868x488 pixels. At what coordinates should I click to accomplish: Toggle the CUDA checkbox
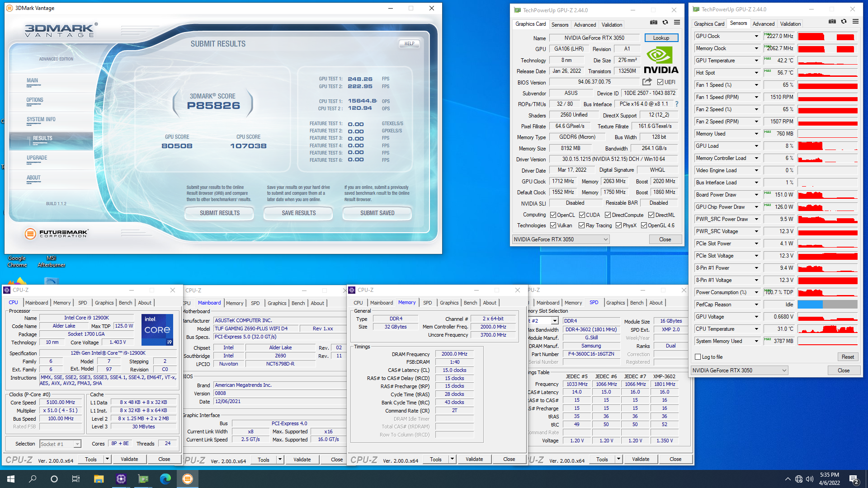[582, 215]
